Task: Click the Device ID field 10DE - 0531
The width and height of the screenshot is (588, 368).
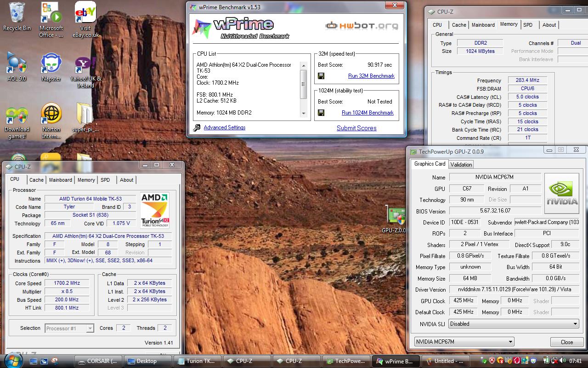Action: pyautogui.click(x=466, y=223)
